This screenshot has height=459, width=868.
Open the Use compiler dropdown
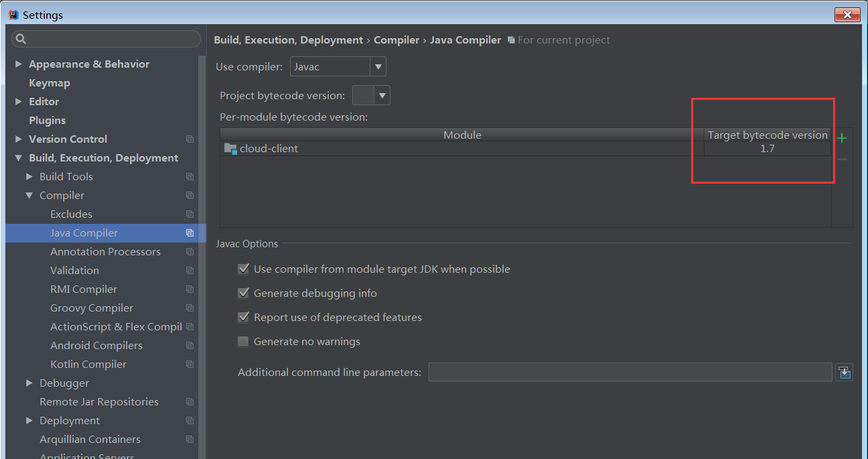[378, 66]
